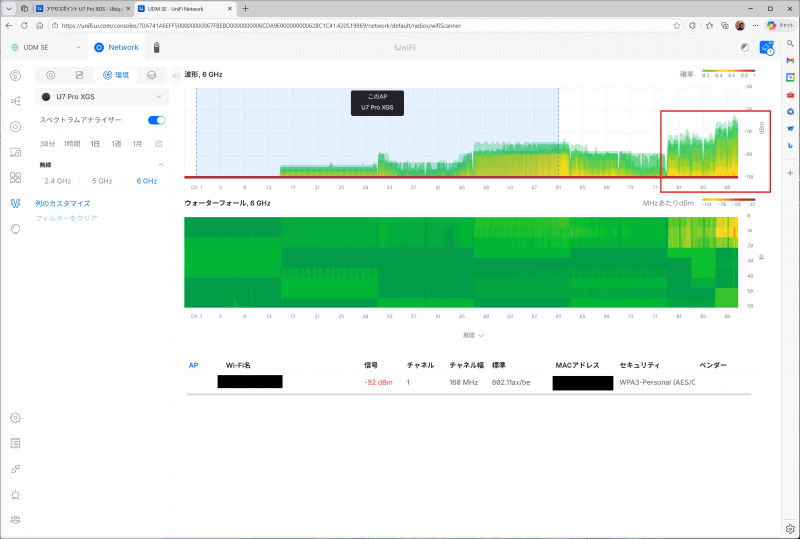The width and height of the screenshot is (800, 539).
Task: Select the 2.4 GHz band filter
Action: pos(58,181)
